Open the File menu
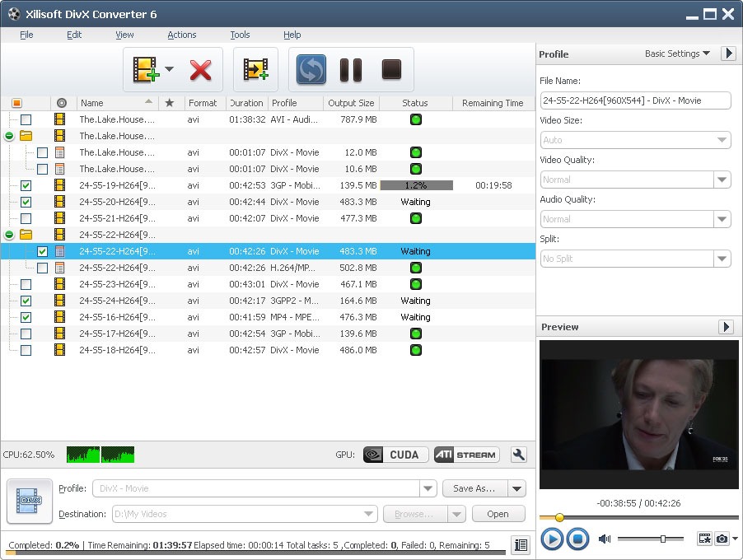The height and width of the screenshot is (560, 743). coord(26,35)
